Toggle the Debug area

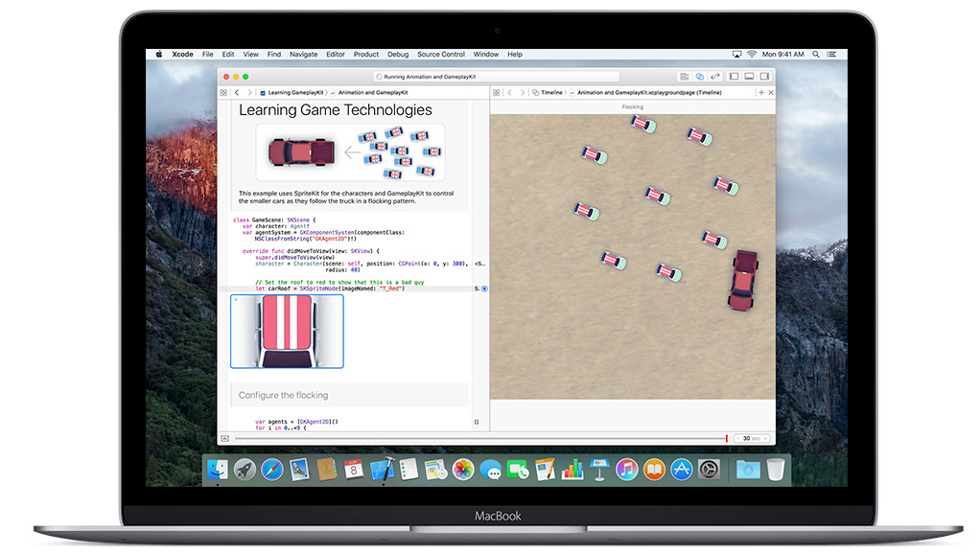748,77
